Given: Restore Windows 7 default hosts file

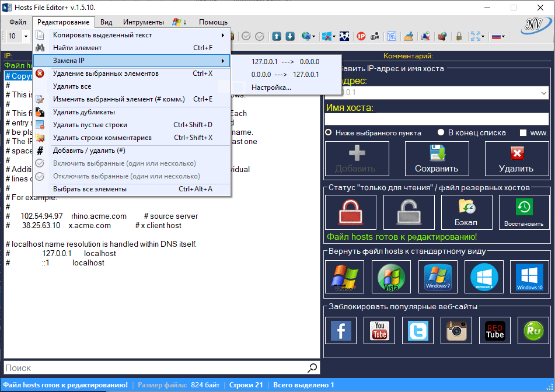Looking at the screenshot, I should [x=438, y=277].
